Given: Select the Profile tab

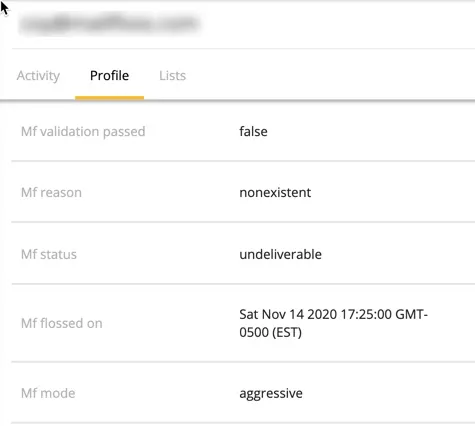Looking at the screenshot, I should point(109,76).
